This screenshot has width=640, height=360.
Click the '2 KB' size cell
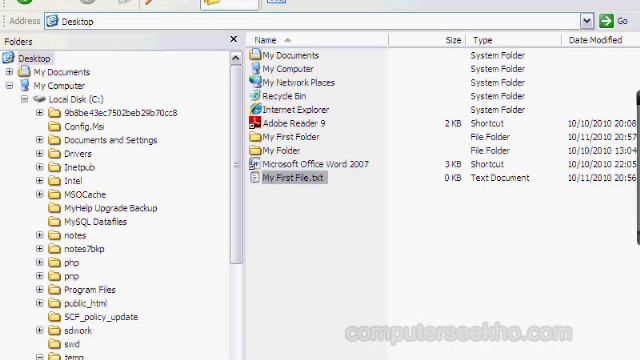click(x=453, y=123)
